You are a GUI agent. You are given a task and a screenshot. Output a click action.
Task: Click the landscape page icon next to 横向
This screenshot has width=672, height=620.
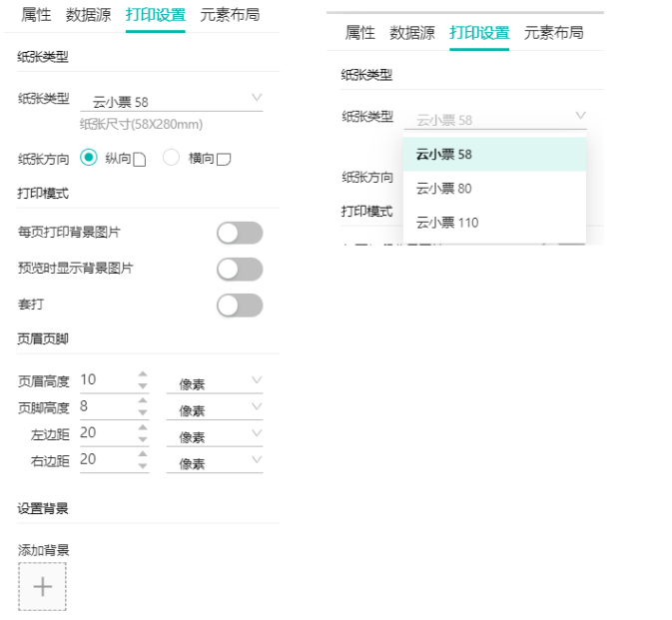click(224, 159)
